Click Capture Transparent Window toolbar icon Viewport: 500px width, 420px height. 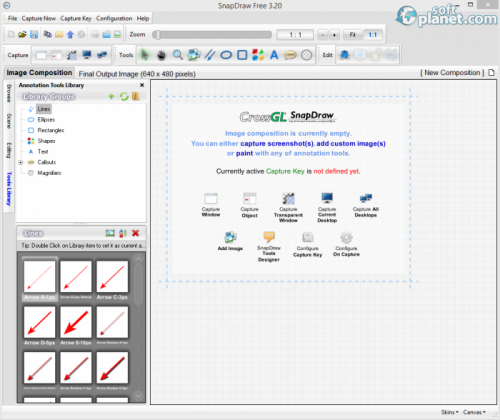tap(72, 55)
